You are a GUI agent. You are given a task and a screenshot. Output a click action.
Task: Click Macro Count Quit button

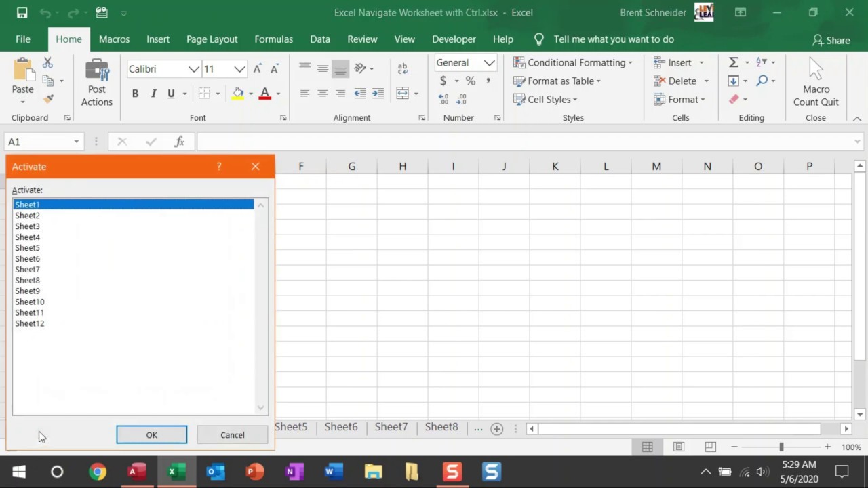[x=816, y=83]
